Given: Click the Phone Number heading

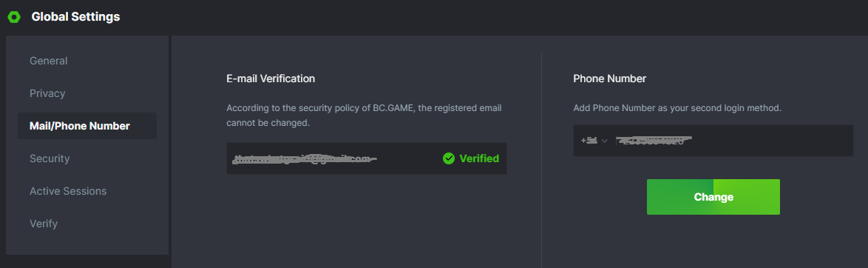Looking at the screenshot, I should tap(609, 78).
